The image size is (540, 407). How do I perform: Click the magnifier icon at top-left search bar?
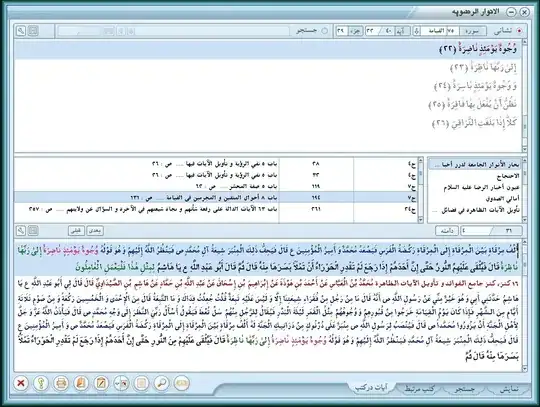point(21,31)
